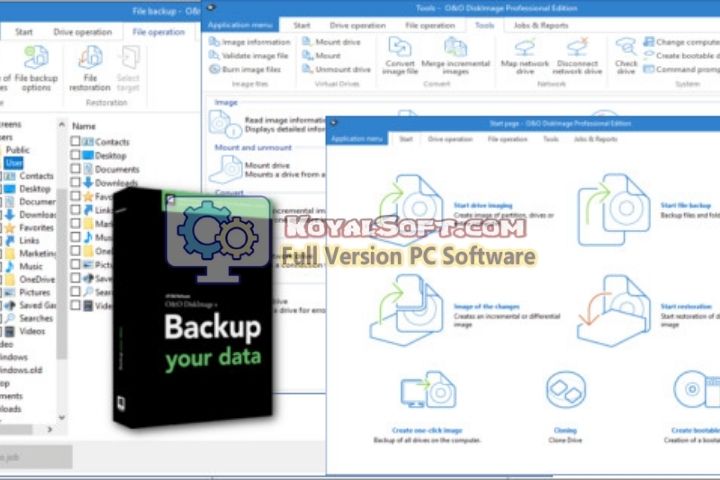The height and width of the screenshot is (480, 720).
Task: Select Searches folder in the tree
Action: (30, 318)
